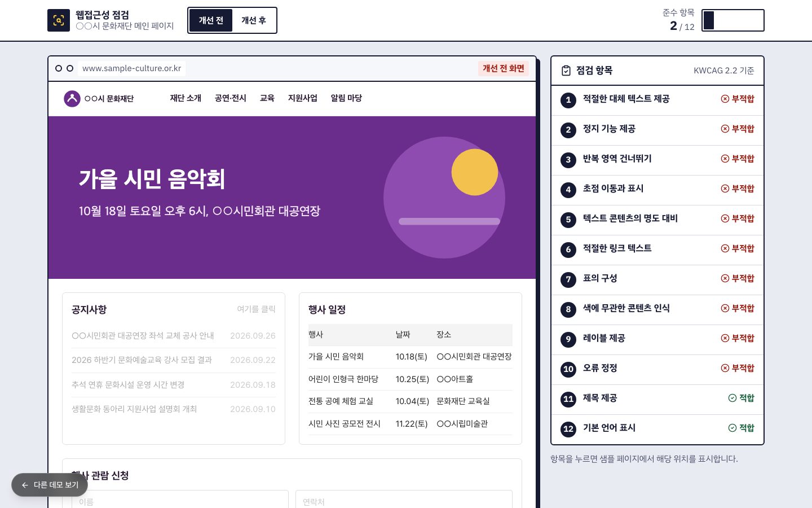
Task: Click the 웹접근성 점검 magnifier logo icon
Action: 59,20
